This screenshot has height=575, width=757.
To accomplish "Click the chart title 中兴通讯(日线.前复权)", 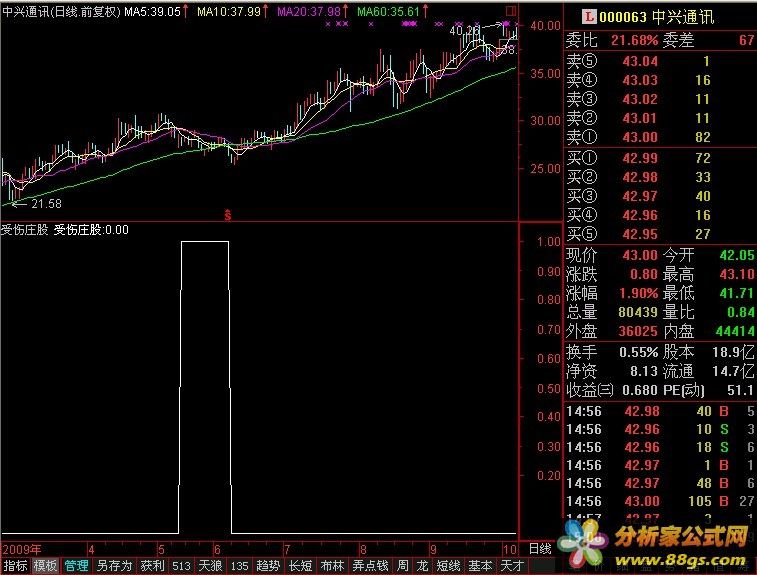I will 61,12.
